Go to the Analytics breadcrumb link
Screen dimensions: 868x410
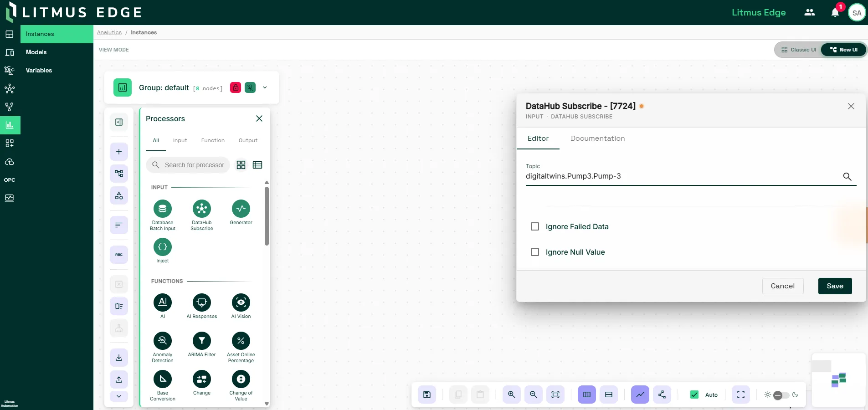(109, 32)
